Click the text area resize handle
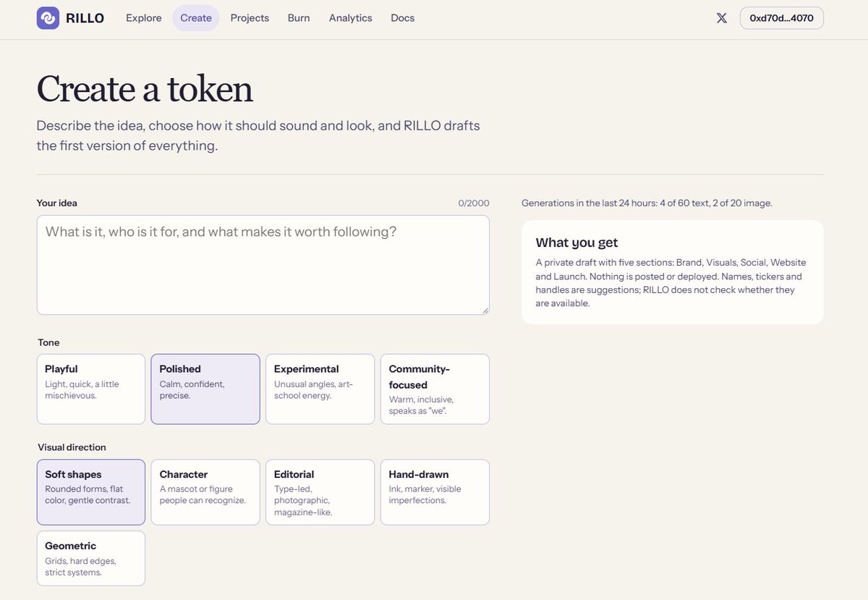This screenshot has height=600, width=868. (x=485, y=310)
